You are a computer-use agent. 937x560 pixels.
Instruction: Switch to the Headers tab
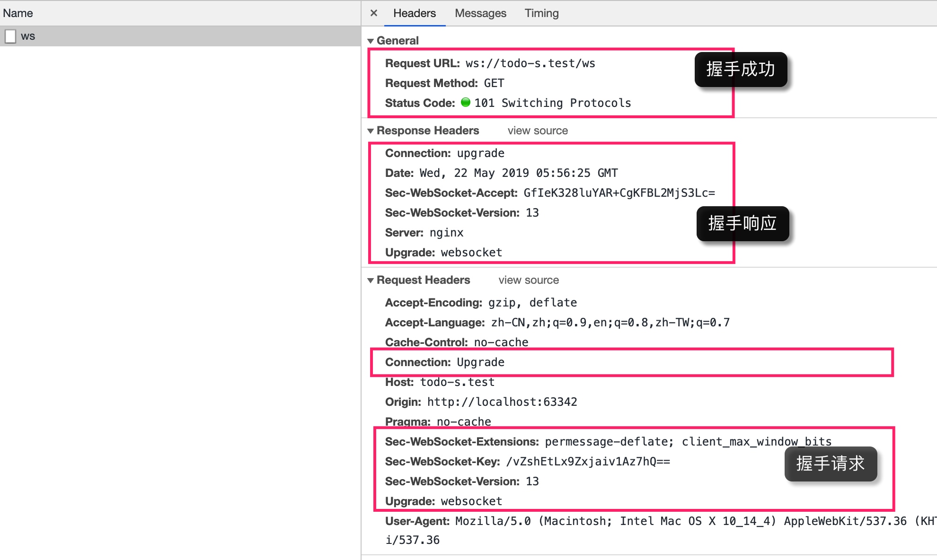tap(415, 13)
